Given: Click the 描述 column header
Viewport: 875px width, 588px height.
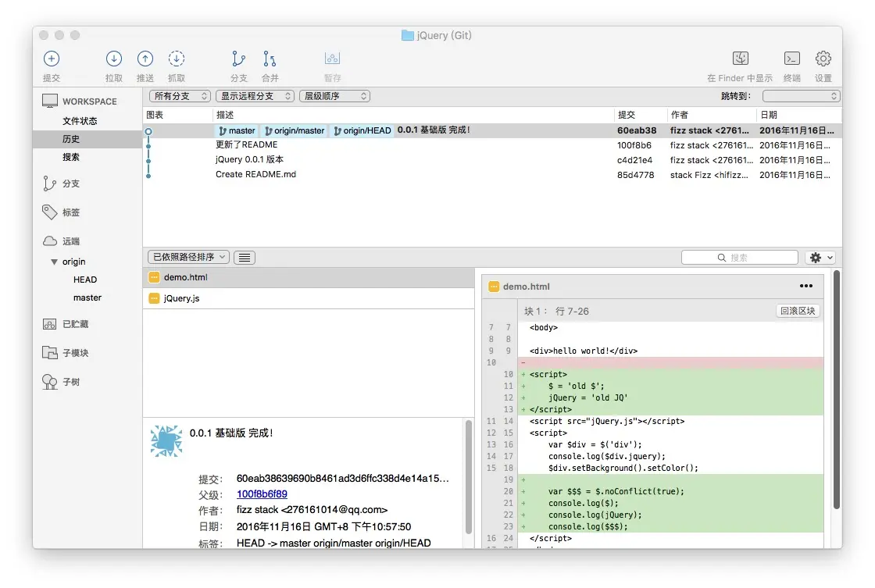Looking at the screenshot, I should pyautogui.click(x=413, y=115).
